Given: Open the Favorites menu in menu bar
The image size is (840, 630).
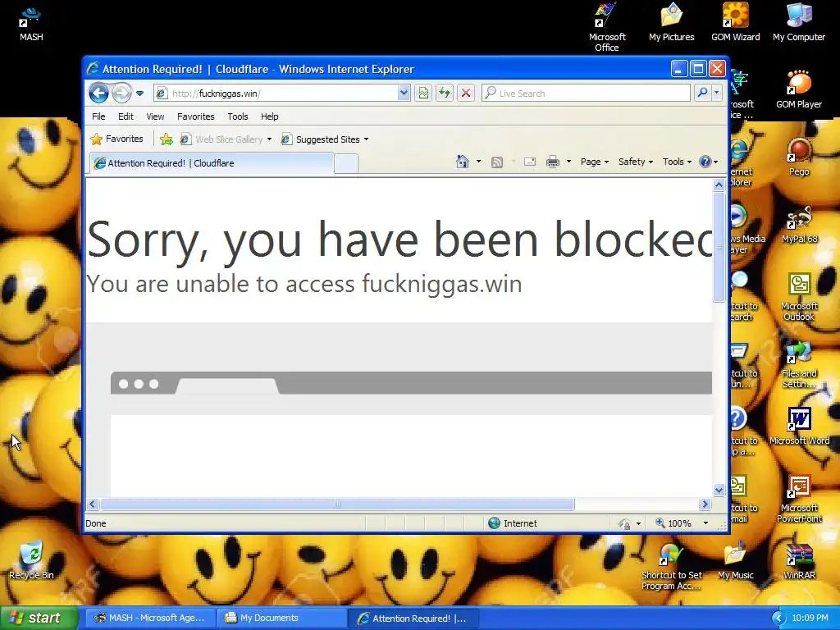Looking at the screenshot, I should point(195,116).
